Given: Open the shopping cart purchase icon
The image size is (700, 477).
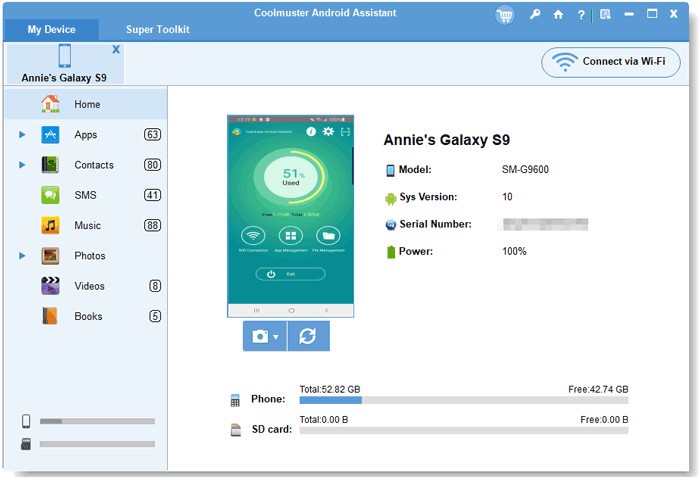Looking at the screenshot, I should tap(505, 16).
